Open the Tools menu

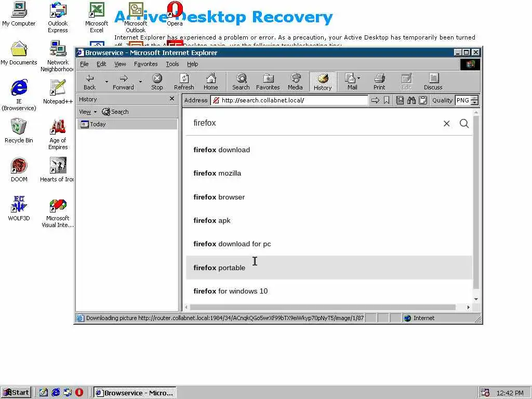(172, 64)
